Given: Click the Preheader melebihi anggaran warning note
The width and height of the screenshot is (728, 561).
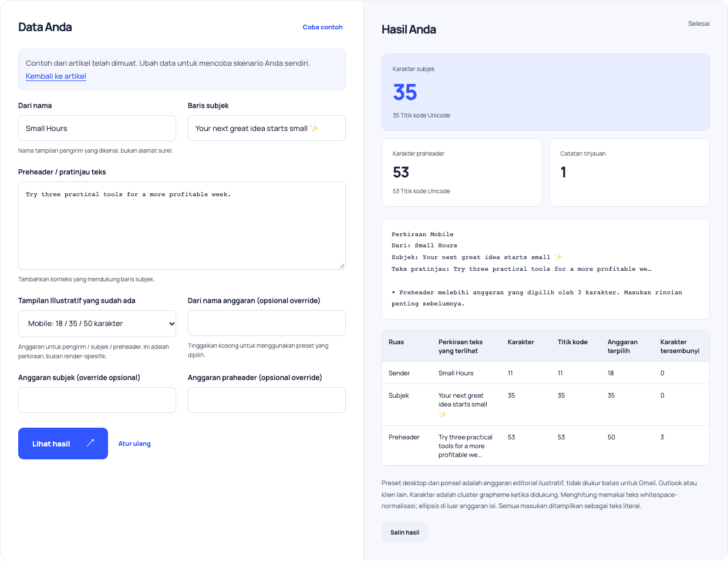Looking at the screenshot, I should (537, 298).
